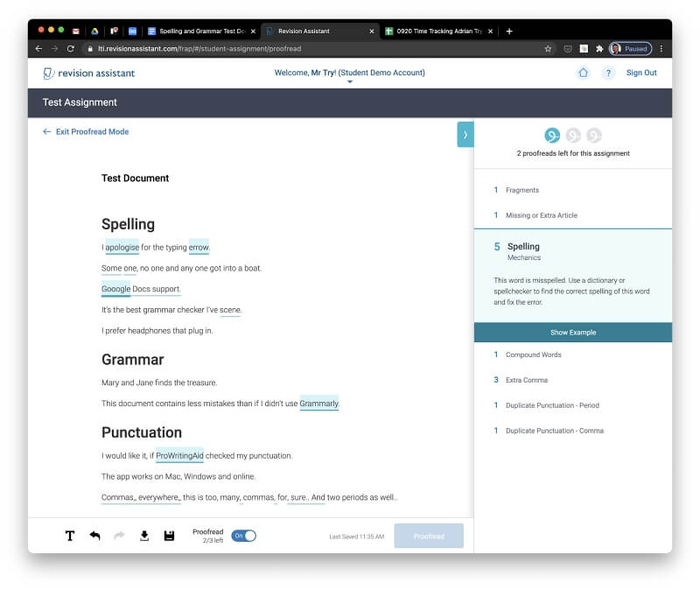This screenshot has width=700, height=590.
Task: Reload the page in the browser
Action: [x=70, y=49]
